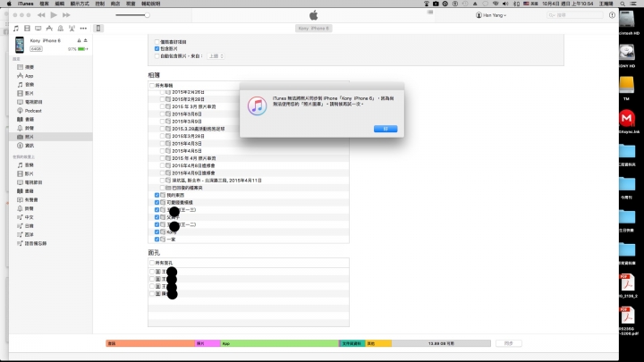
Task: Open 資訊 (Info) in the device sidebar
Action: pyautogui.click(x=30, y=146)
